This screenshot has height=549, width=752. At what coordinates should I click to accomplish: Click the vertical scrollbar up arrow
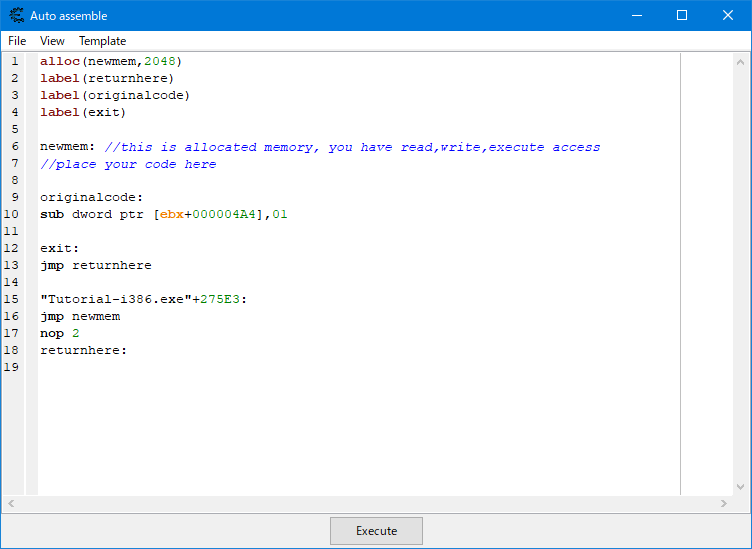pyautogui.click(x=740, y=62)
